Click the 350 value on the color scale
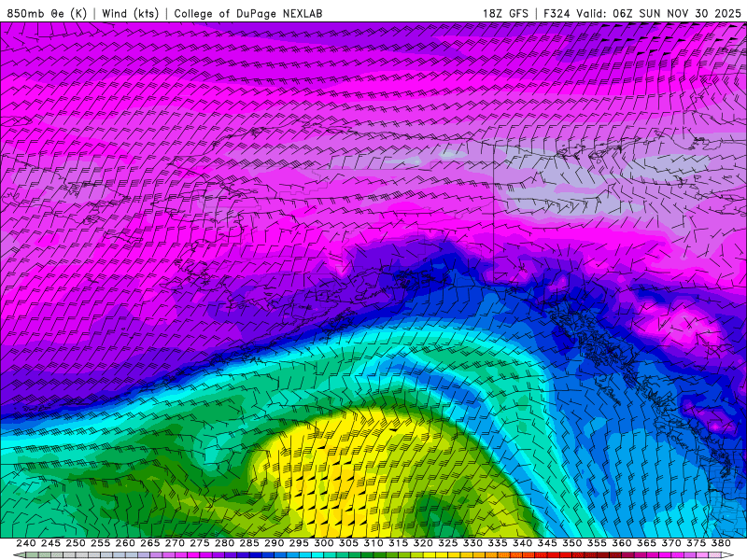The width and height of the screenshot is (747, 560). click(571, 543)
